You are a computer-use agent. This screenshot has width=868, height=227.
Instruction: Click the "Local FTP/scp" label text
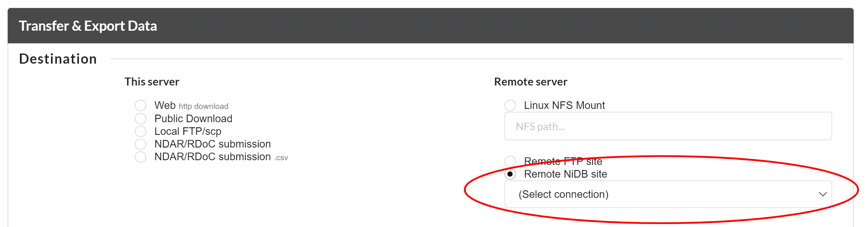point(188,131)
